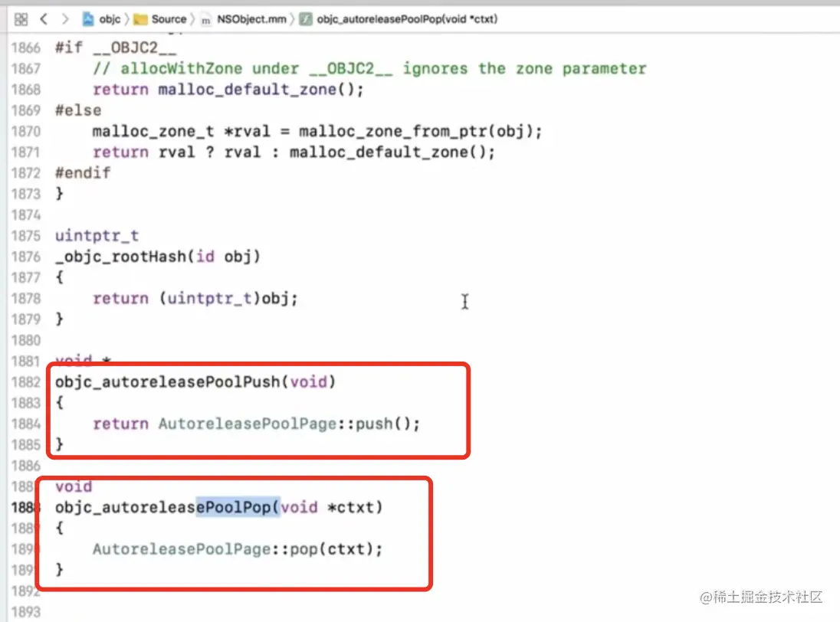Click the "#else" directive

click(78, 110)
